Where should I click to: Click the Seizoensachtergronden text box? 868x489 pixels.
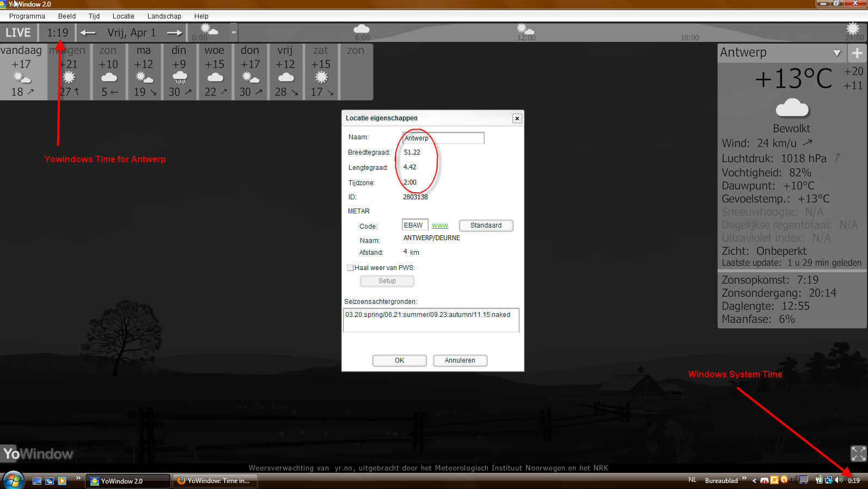[x=431, y=320]
